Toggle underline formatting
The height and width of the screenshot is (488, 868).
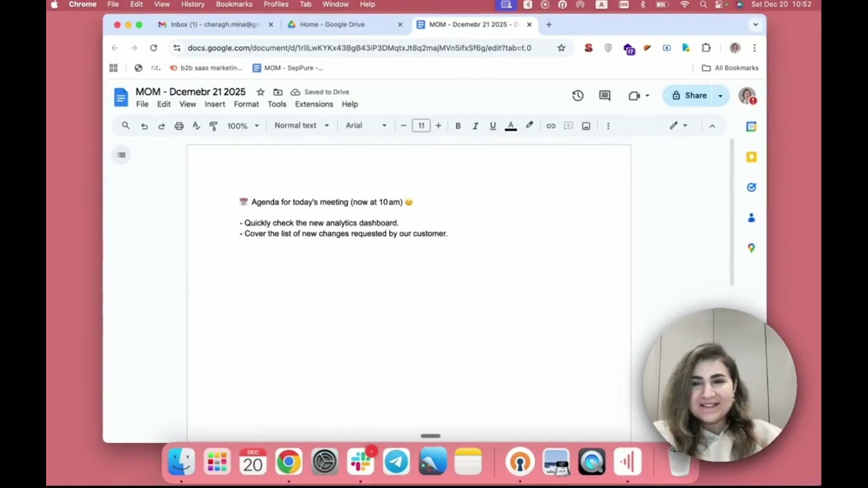point(493,126)
